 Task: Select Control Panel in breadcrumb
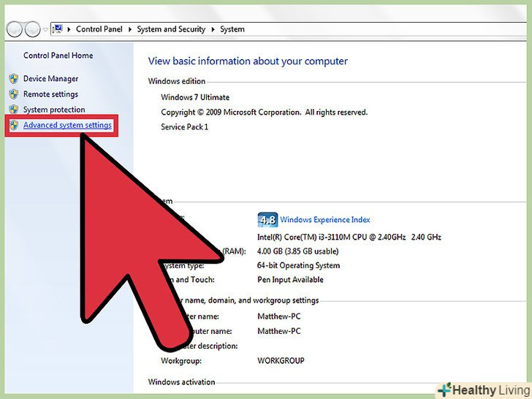coord(99,29)
